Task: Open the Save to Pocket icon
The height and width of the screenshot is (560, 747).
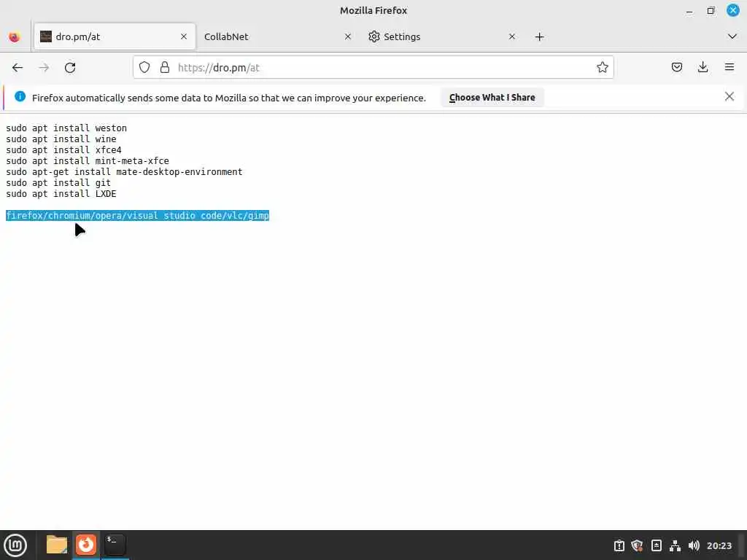Action: pos(676,67)
